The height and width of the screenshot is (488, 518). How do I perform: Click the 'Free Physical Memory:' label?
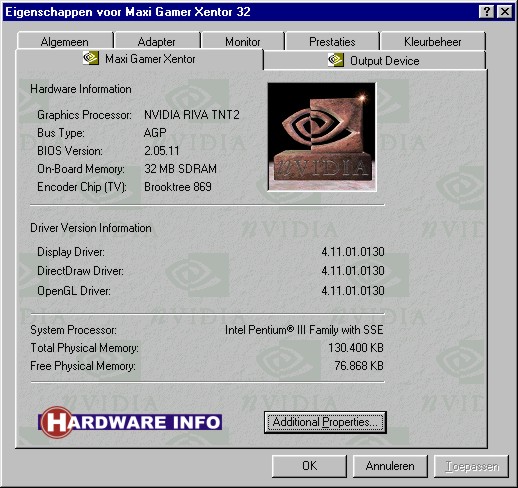coord(83,366)
